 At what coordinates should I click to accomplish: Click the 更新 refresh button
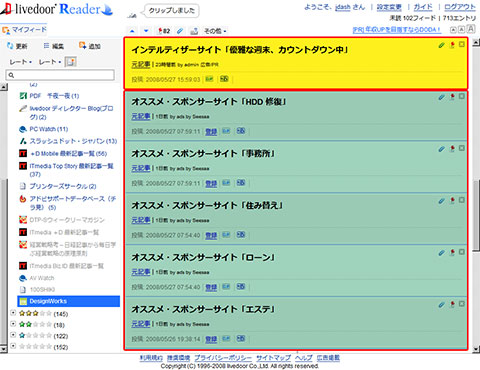tap(17, 46)
